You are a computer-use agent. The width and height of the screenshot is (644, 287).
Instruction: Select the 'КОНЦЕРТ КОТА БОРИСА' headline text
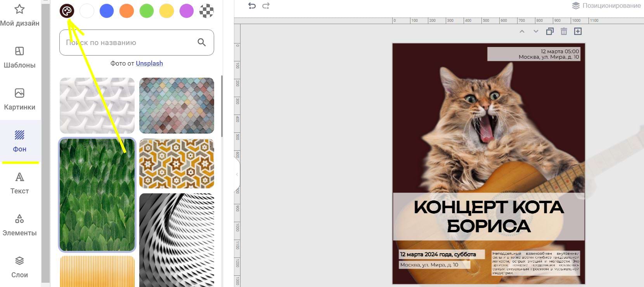[489, 217]
